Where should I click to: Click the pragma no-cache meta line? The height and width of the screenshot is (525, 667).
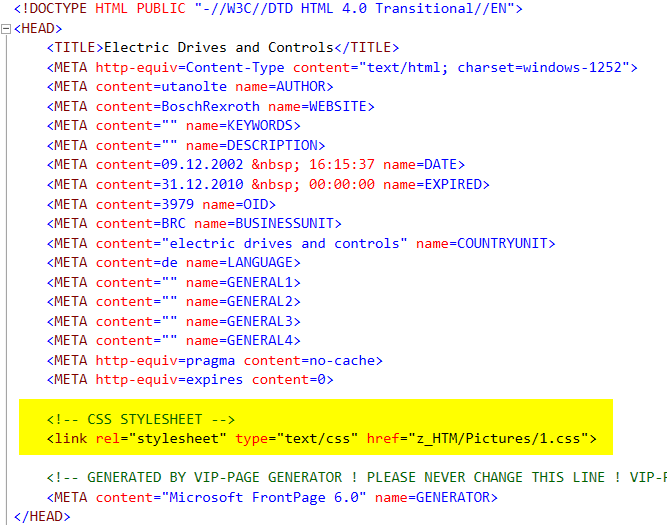(214, 360)
